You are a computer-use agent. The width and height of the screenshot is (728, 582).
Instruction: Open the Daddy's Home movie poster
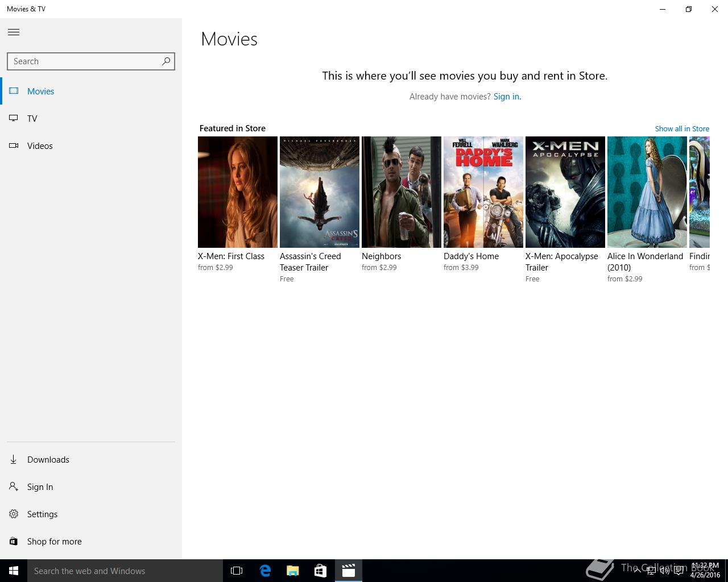(x=483, y=192)
